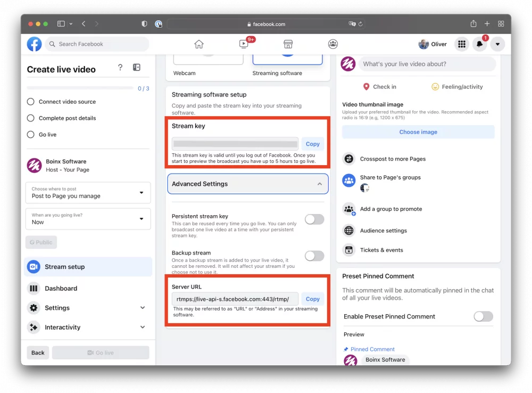Go to the Facebook Home feed icon
This screenshot has width=532, height=393.
[199, 44]
